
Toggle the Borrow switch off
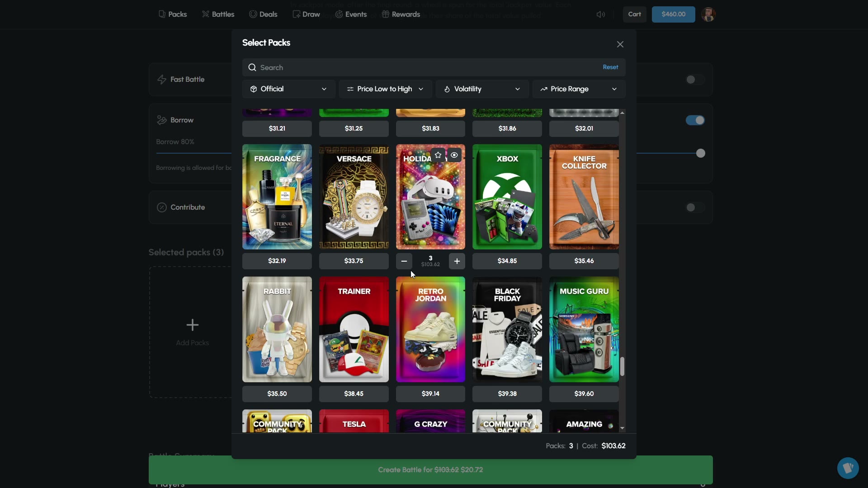point(695,120)
